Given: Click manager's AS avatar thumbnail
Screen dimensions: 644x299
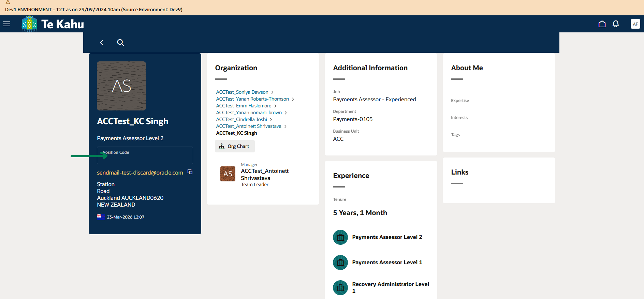Looking at the screenshot, I should pyautogui.click(x=228, y=174).
